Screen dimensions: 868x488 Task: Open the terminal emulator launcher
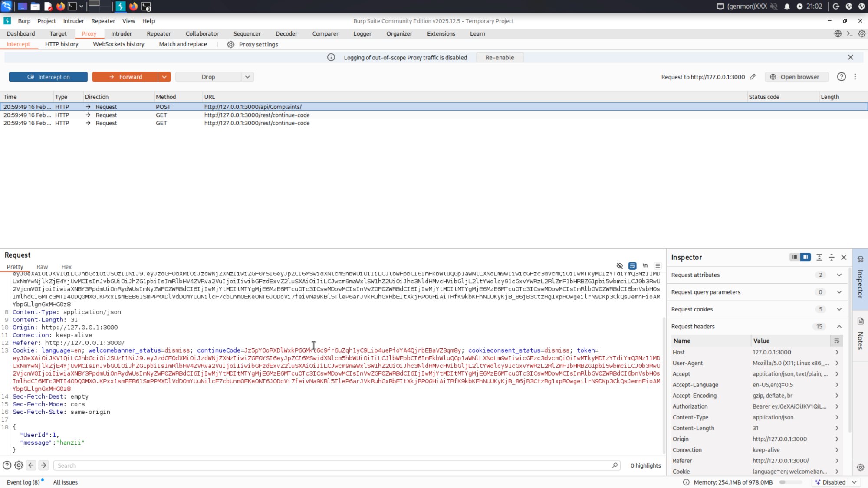coord(72,6)
